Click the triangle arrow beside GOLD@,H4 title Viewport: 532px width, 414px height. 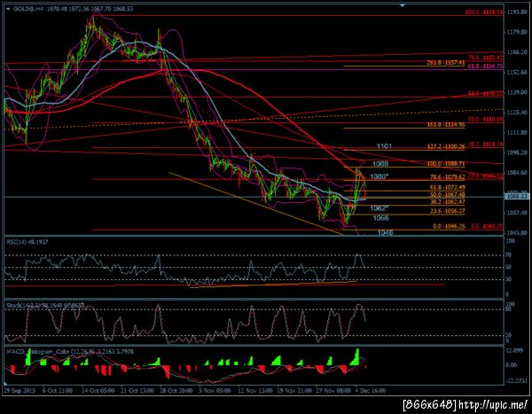(x=9, y=9)
